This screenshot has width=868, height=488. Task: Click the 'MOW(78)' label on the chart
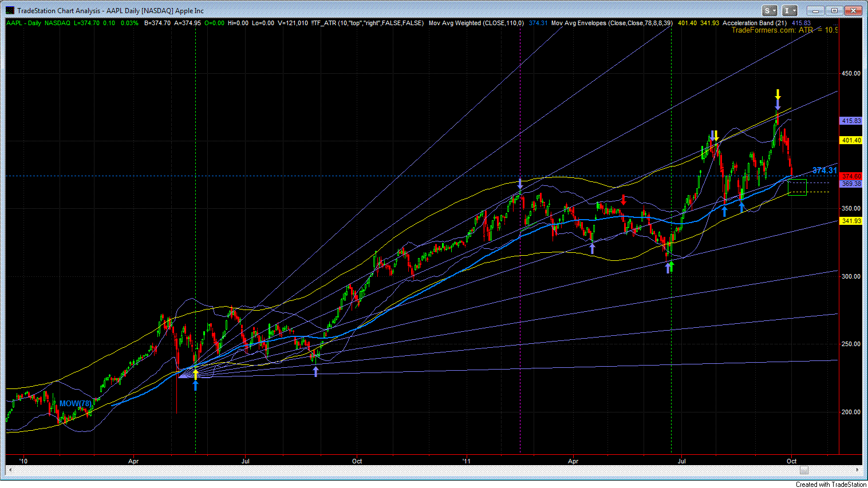click(x=75, y=403)
